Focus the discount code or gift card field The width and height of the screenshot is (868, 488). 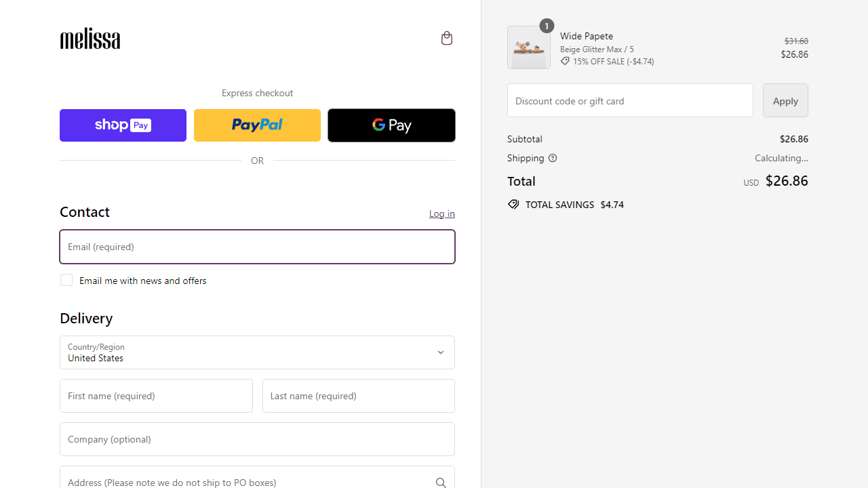click(x=630, y=100)
